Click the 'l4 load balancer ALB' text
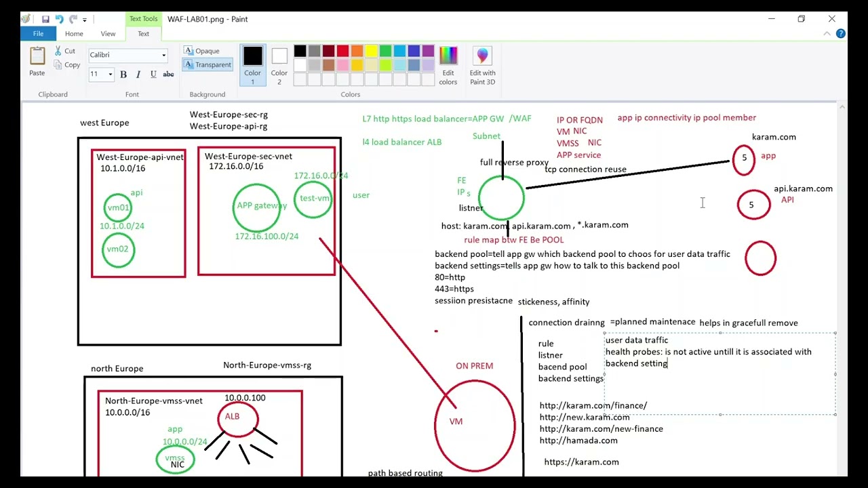868x488 pixels. 402,142
